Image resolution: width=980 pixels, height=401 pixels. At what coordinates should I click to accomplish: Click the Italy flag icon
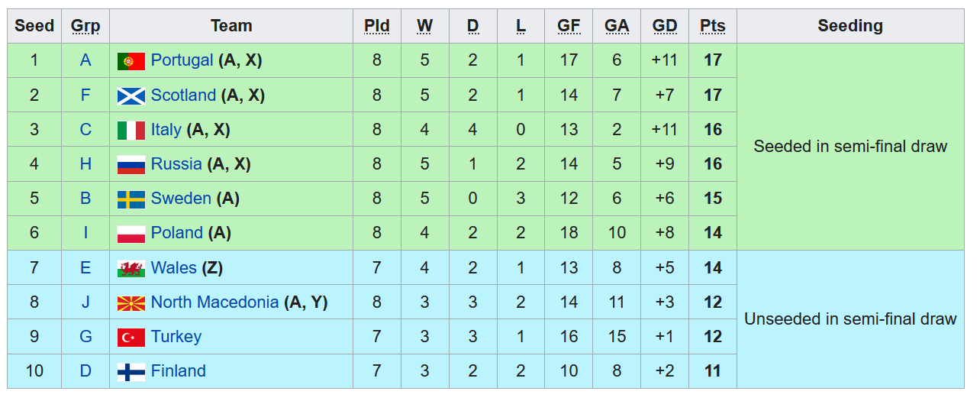[131, 131]
